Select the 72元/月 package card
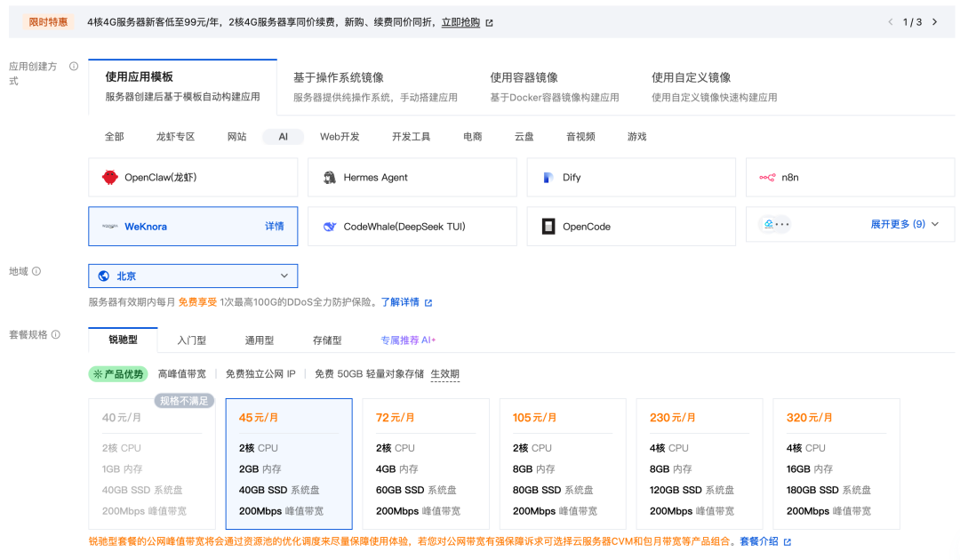The height and width of the screenshot is (560, 960). (x=426, y=464)
